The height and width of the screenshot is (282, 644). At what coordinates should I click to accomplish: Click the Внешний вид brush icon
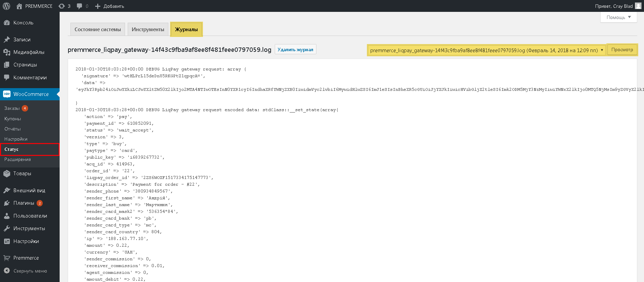(7, 190)
